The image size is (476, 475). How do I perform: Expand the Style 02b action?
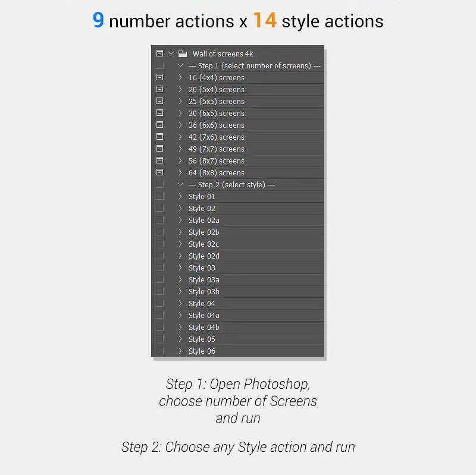click(x=180, y=232)
